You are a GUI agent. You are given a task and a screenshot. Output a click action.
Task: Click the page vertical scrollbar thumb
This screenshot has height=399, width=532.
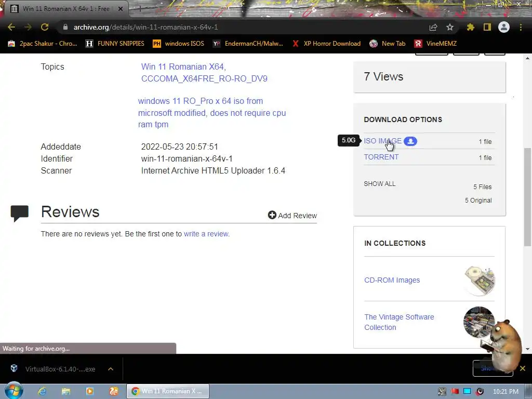coord(527,197)
